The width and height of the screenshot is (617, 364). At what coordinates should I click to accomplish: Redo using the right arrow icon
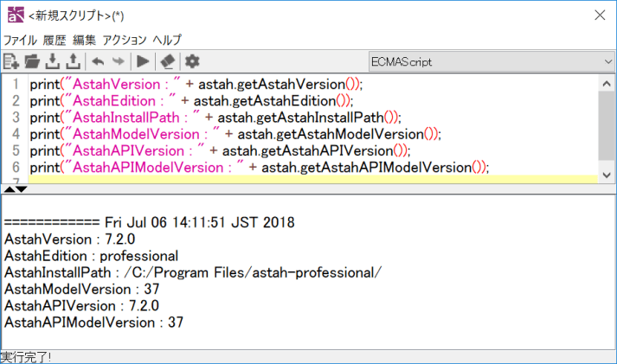(x=118, y=61)
